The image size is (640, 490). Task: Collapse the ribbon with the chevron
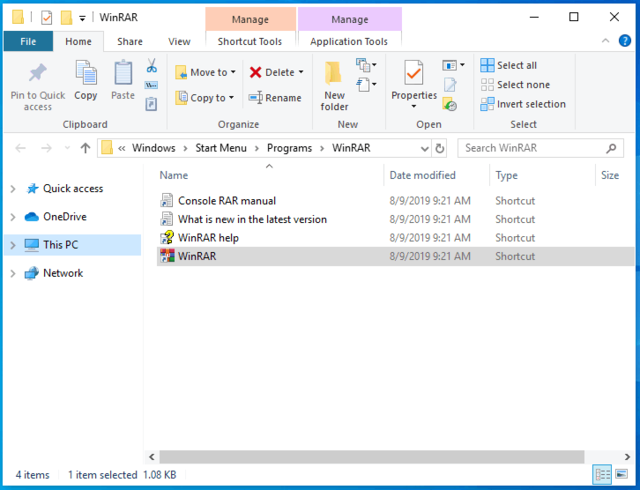[605, 40]
